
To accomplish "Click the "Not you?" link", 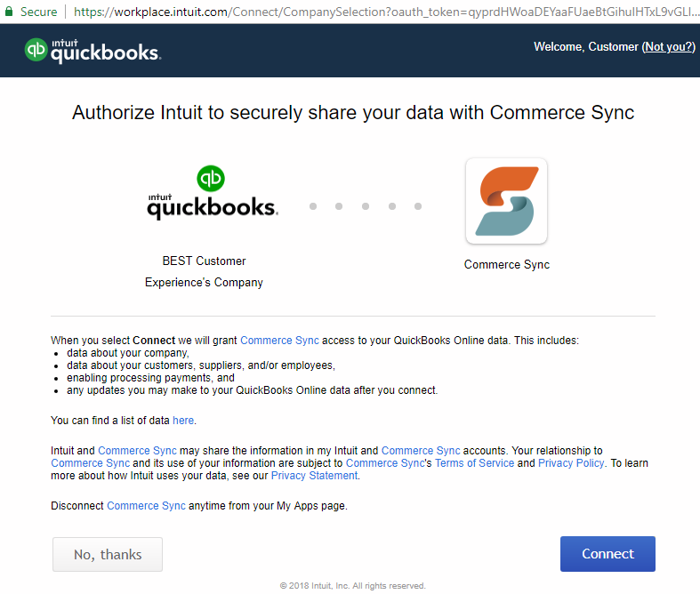I will 668,47.
